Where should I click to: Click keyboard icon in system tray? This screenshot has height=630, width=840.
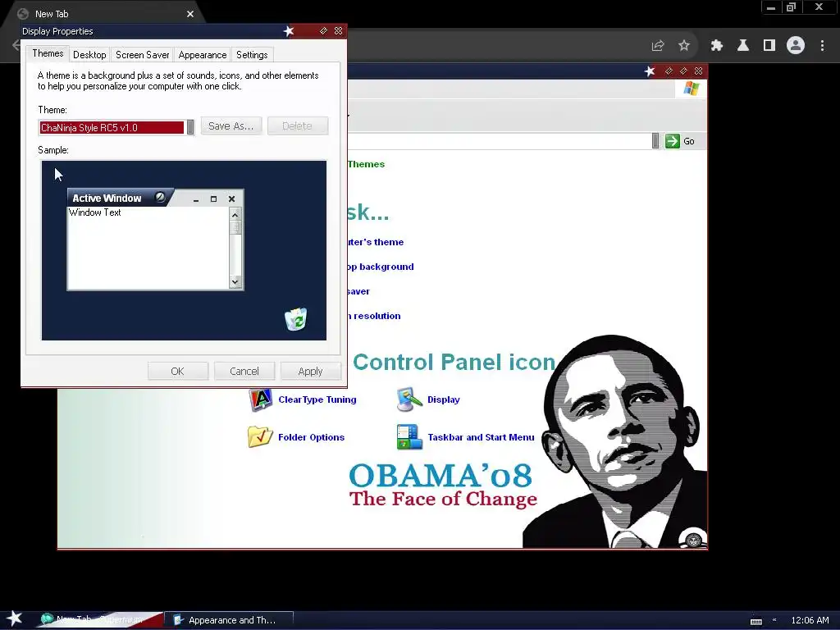[x=756, y=621]
